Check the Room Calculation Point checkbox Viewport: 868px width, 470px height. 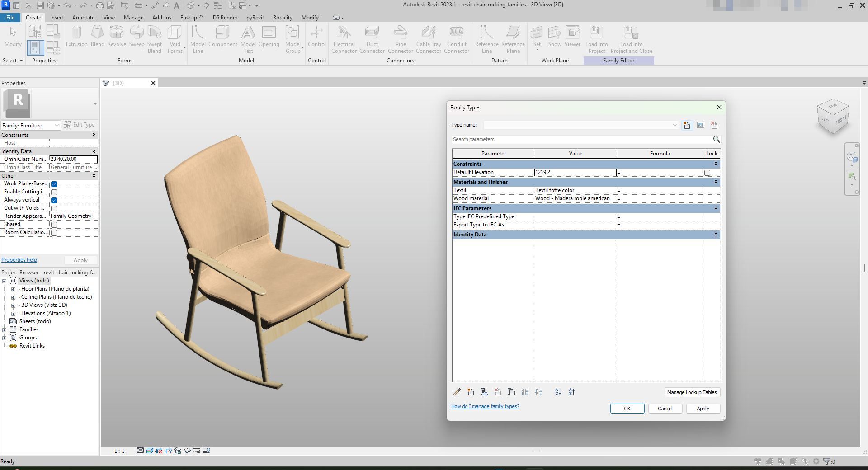tap(54, 233)
